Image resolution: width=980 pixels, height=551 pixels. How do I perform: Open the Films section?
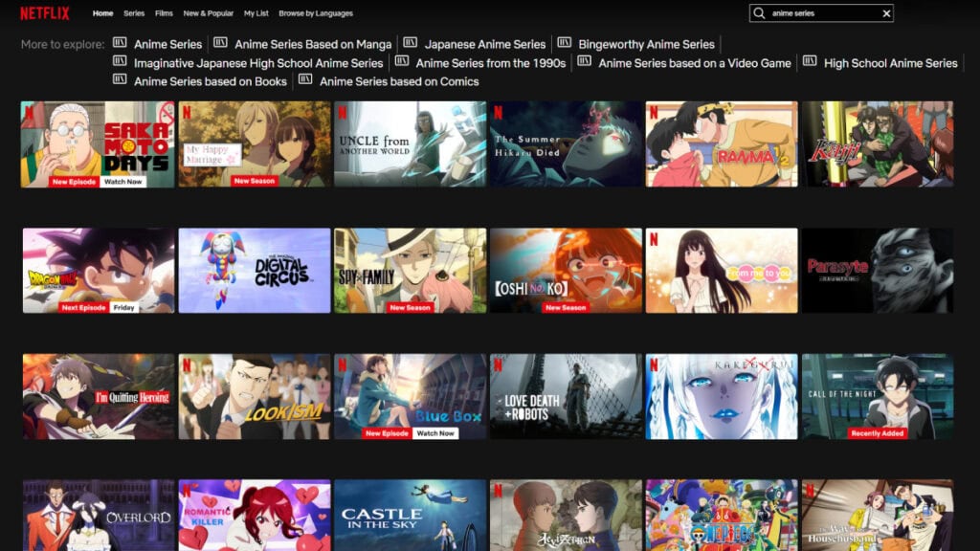click(164, 13)
